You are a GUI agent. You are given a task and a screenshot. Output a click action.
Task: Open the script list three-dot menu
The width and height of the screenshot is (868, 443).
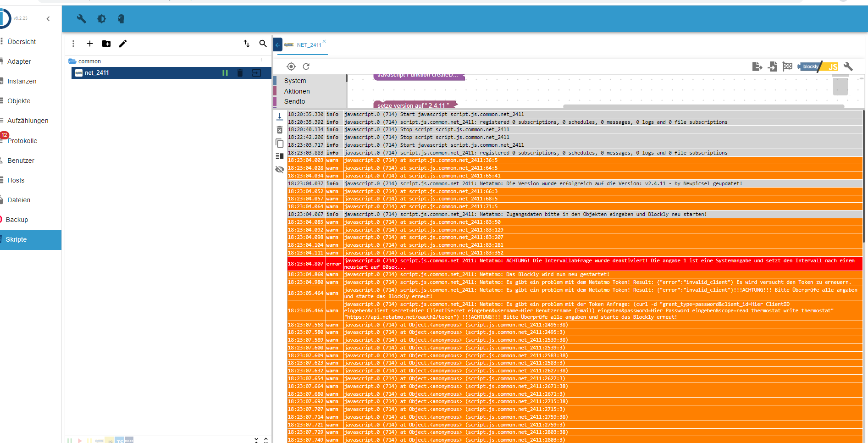tap(73, 44)
